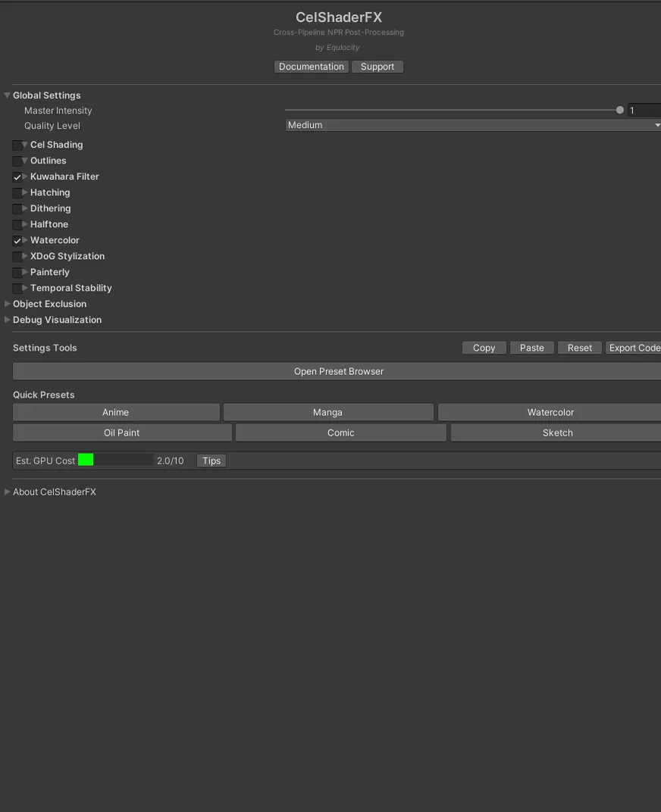The height and width of the screenshot is (812, 661).
Task: Enable the Outlines checkbox
Action: click(17, 161)
